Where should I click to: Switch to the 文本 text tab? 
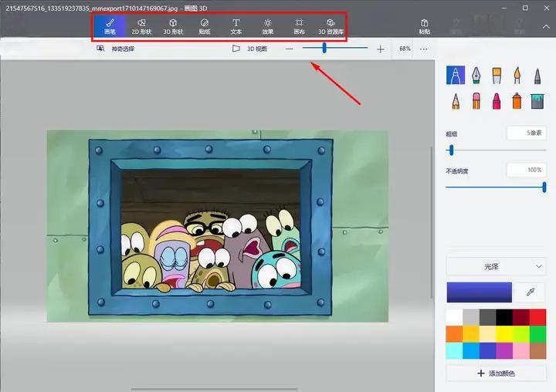236,27
